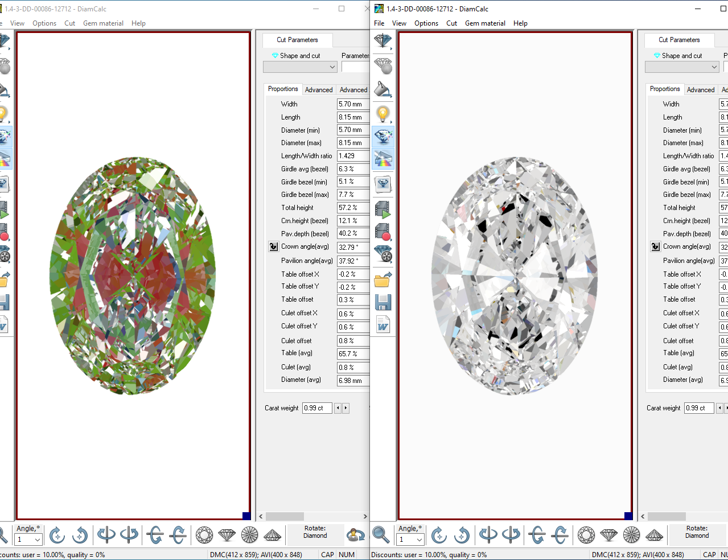Click Rotate: Diamond button in left window
728x560 pixels.
(x=315, y=535)
